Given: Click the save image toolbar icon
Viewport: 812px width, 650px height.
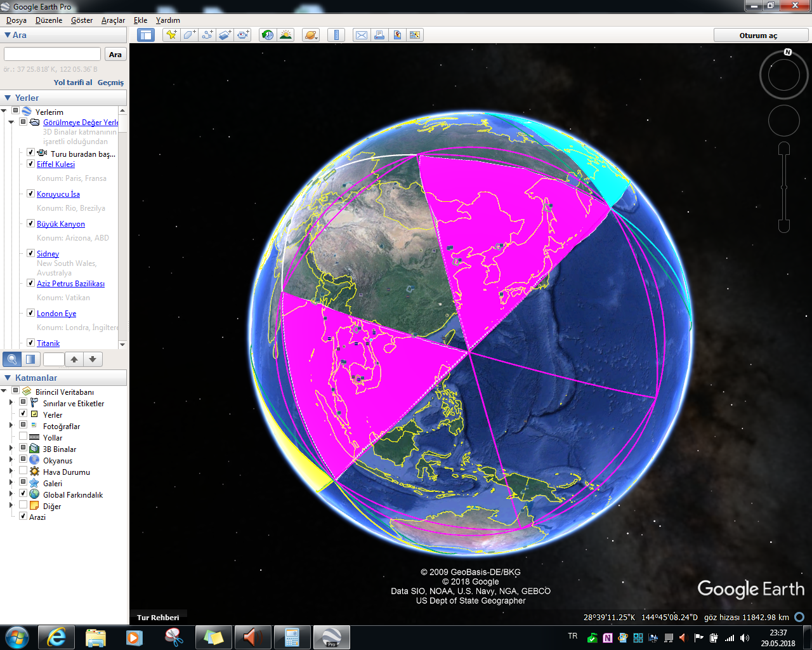Looking at the screenshot, I should coord(415,35).
